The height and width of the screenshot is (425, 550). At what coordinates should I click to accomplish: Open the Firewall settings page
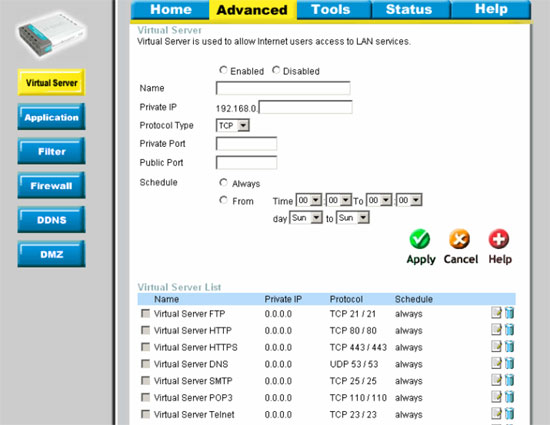click(x=51, y=185)
